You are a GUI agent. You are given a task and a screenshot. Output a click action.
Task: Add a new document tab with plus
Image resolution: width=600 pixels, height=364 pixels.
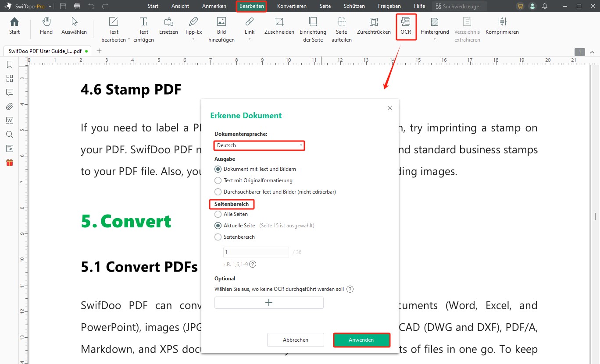(99, 51)
